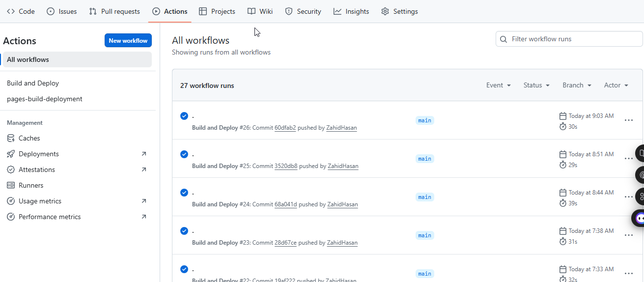The width and height of the screenshot is (644, 282).
Task: Click the Usage metrics icon
Action: click(11, 201)
